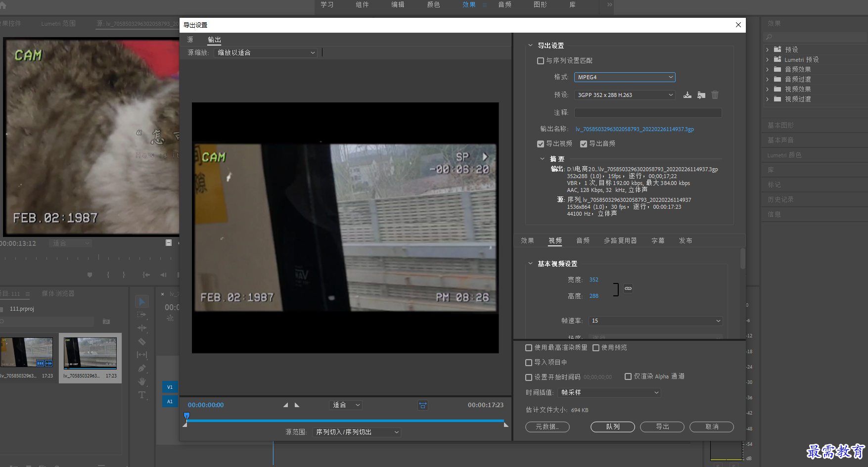Check Import Into Project checkbox

click(529, 363)
